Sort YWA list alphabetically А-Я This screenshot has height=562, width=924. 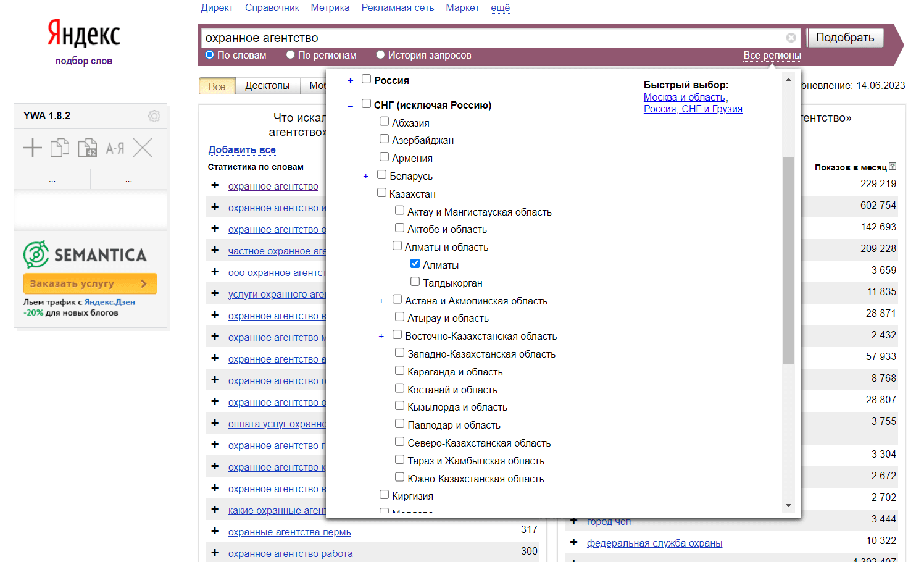tap(115, 148)
